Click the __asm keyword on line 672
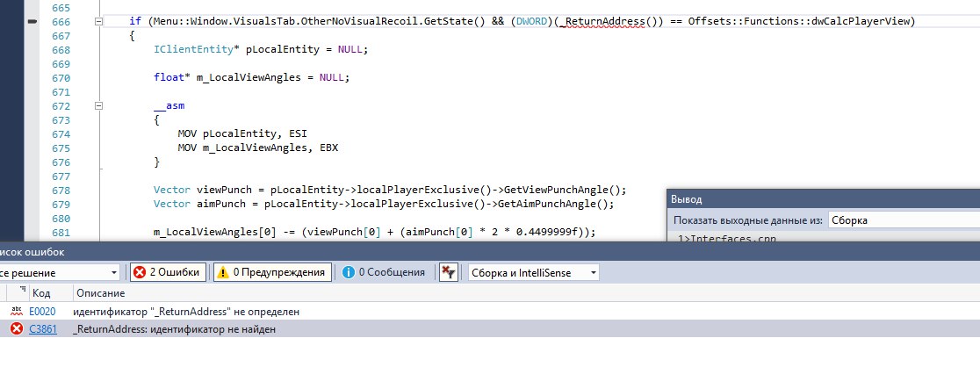The image size is (980, 367). (169, 106)
